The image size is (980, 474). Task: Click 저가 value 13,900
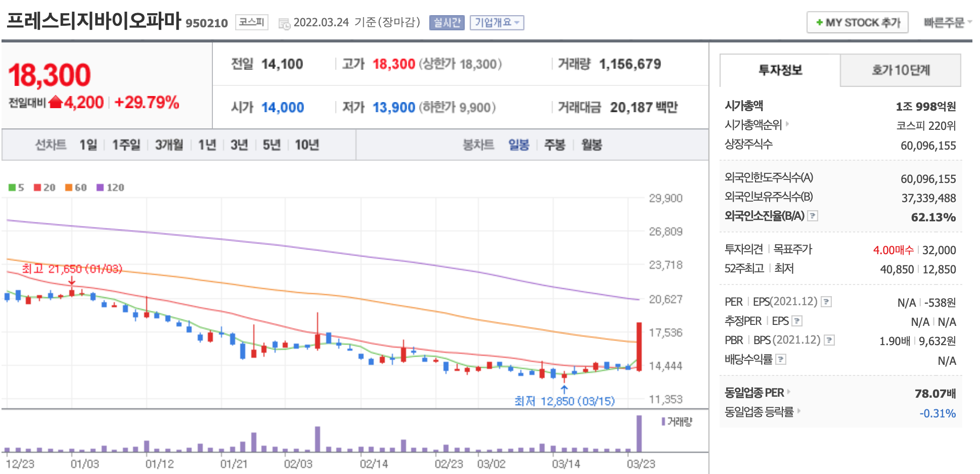(x=394, y=107)
